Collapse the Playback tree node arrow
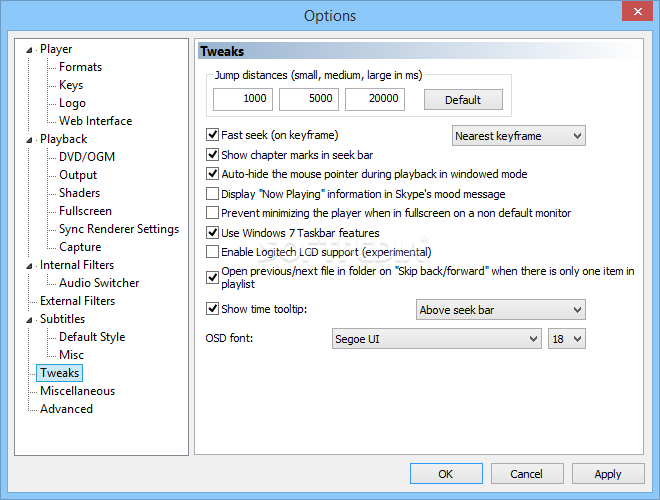This screenshot has height=500, width=660. point(29,140)
